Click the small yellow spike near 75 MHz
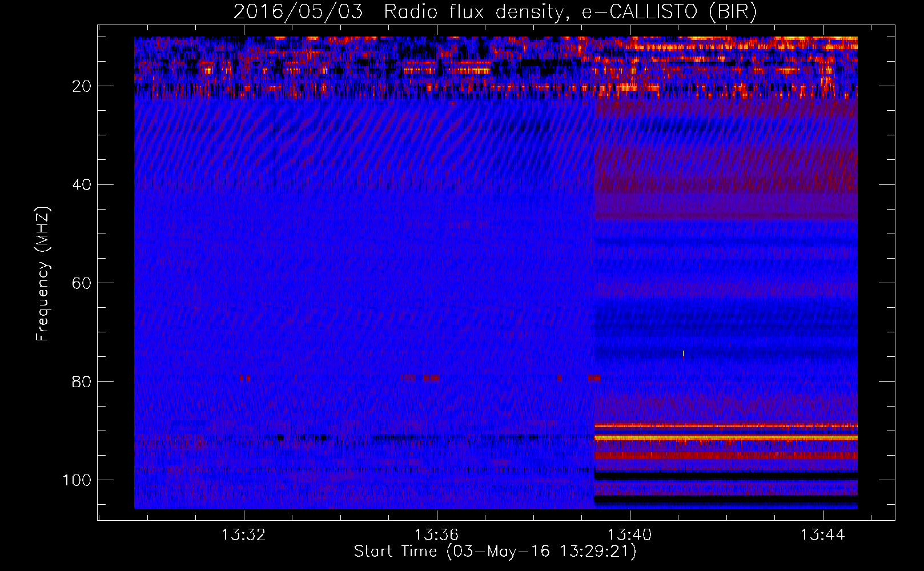Image resolution: width=924 pixels, height=571 pixels. coord(683,353)
